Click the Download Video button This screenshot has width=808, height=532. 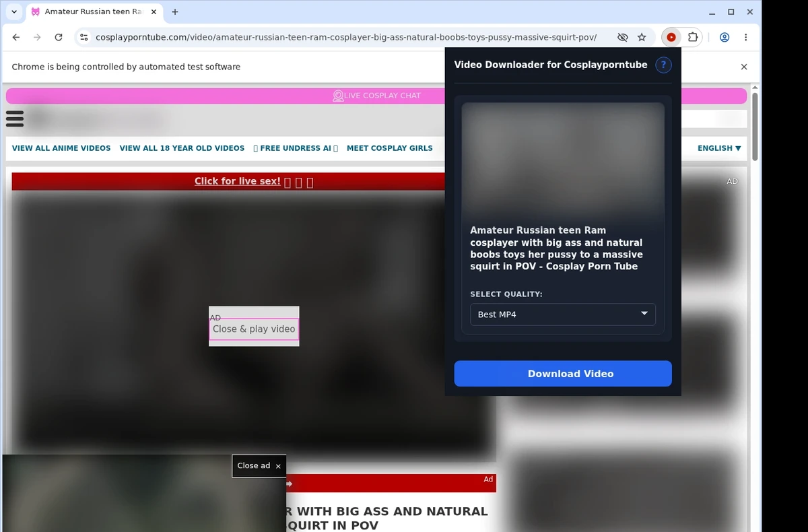563,374
